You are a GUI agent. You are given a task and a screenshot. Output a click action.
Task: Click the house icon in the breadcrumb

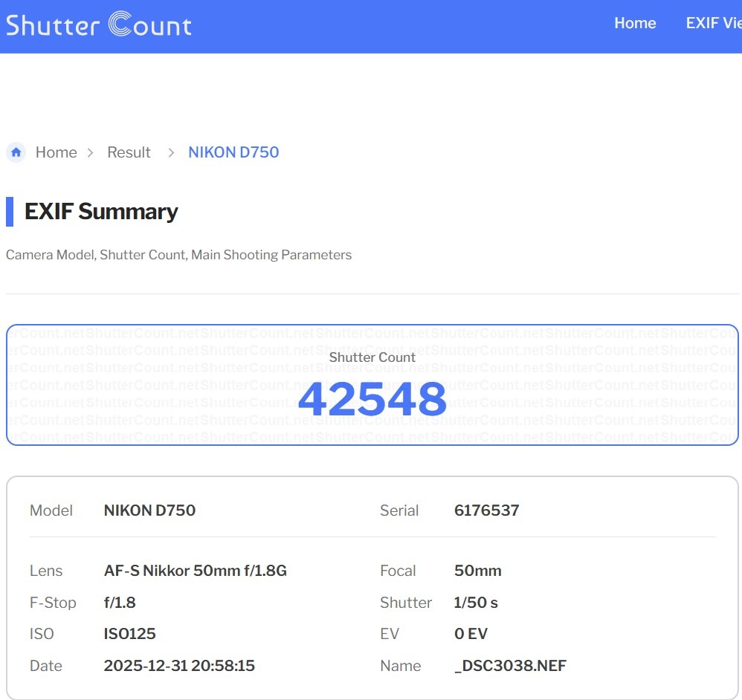(x=16, y=152)
